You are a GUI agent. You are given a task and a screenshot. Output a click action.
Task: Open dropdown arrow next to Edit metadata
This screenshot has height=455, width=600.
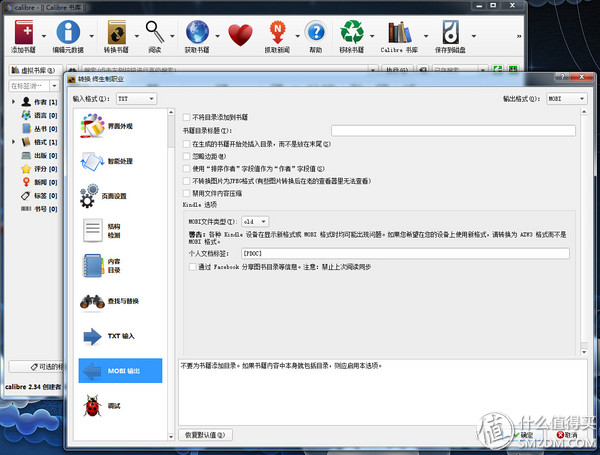coord(92,36)
